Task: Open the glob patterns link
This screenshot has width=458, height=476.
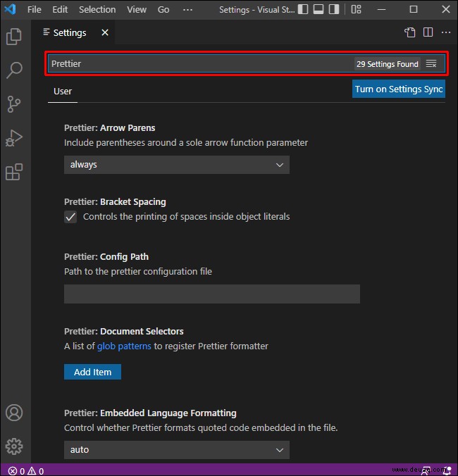Action: [124, 346]
